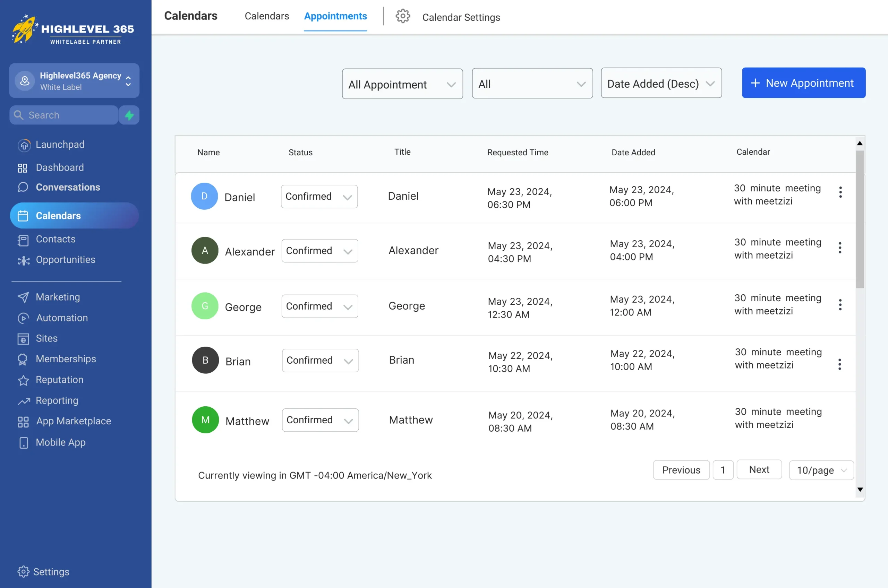The height and width of the screenshot is (588, 888).
Task: Click the Opportunities icon in sidebar
Action: (23, 260)
